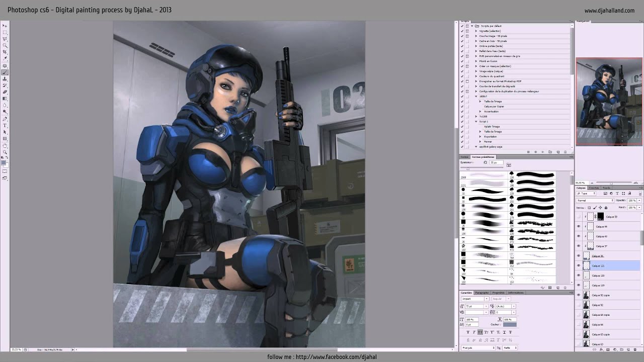This screenshot has width=644, height=362.
Task: Select the Calque 92 copie layer
Action: [x=609, y=295]
